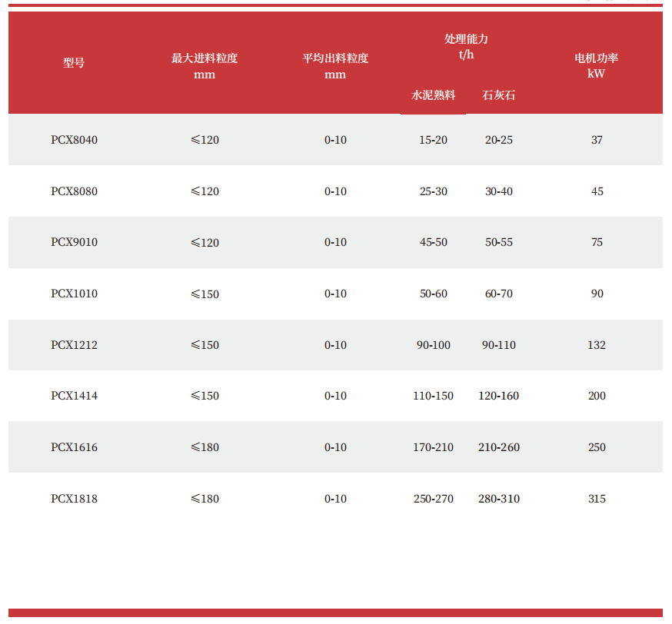Image resolution: width=672 pixels, height=624 pixels.
Task: Click the 15-20 cement clinker value
Action: (x=433, y=140)
